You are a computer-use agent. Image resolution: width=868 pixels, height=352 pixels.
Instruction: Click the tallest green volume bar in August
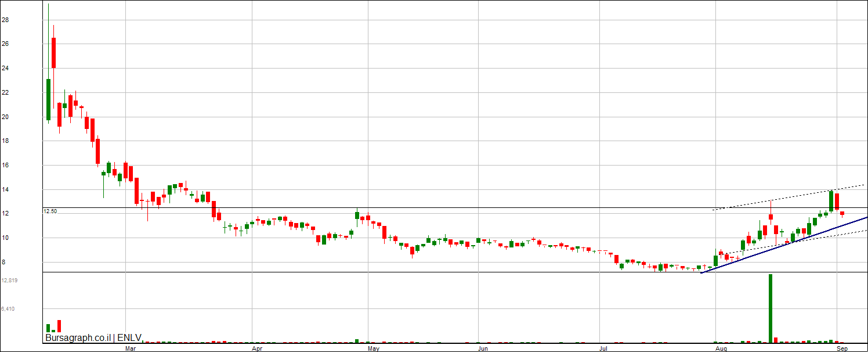point(771,308)
